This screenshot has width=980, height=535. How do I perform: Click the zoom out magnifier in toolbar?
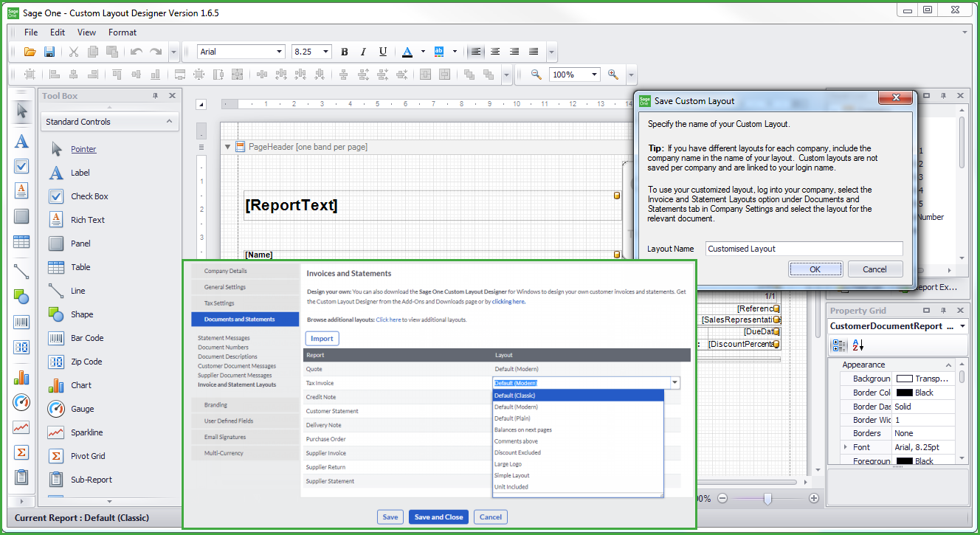click(x=536, y=75)
